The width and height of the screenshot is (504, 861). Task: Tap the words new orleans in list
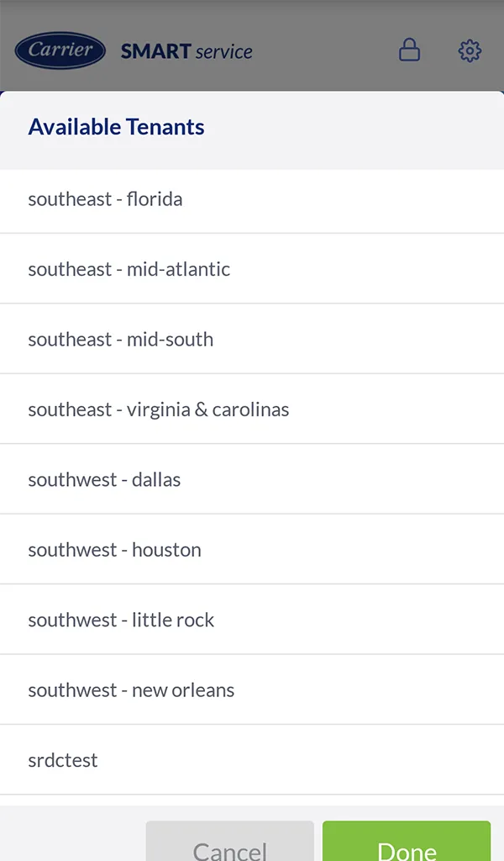tap(183, 690)
